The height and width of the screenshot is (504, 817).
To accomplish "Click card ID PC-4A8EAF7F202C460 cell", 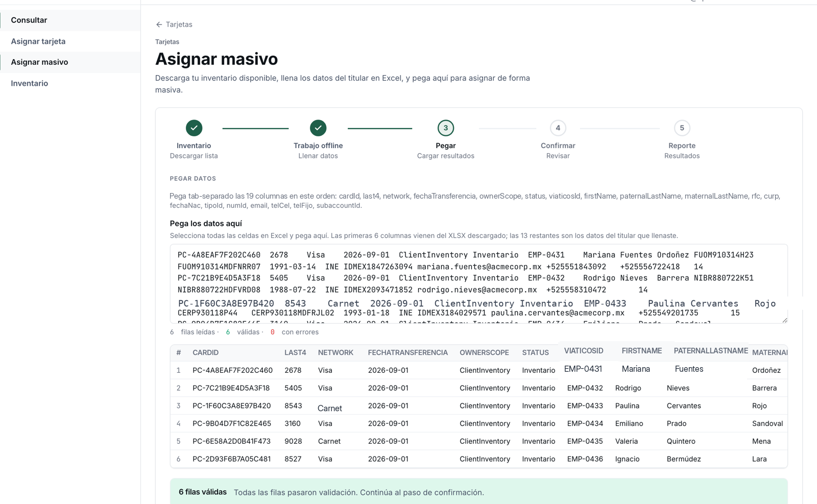I will [x=232, y=370].
